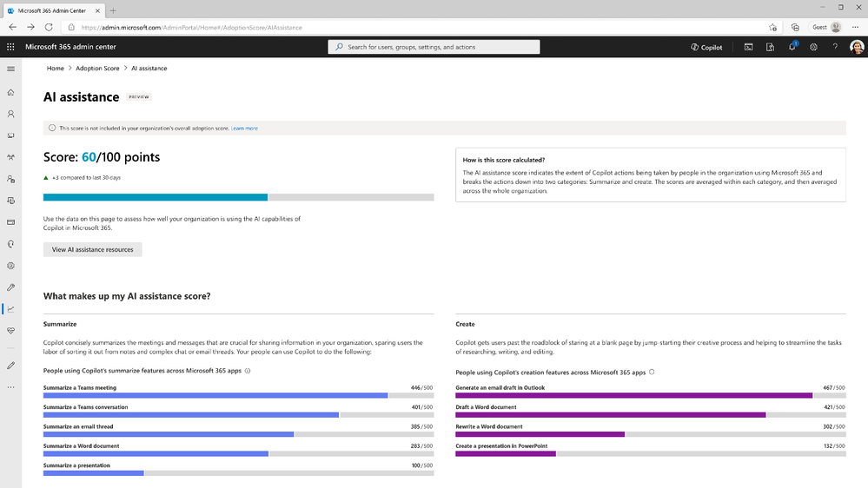Open the app launcher waffle icon
Viewport: 868px width, 488px height.
10,47
